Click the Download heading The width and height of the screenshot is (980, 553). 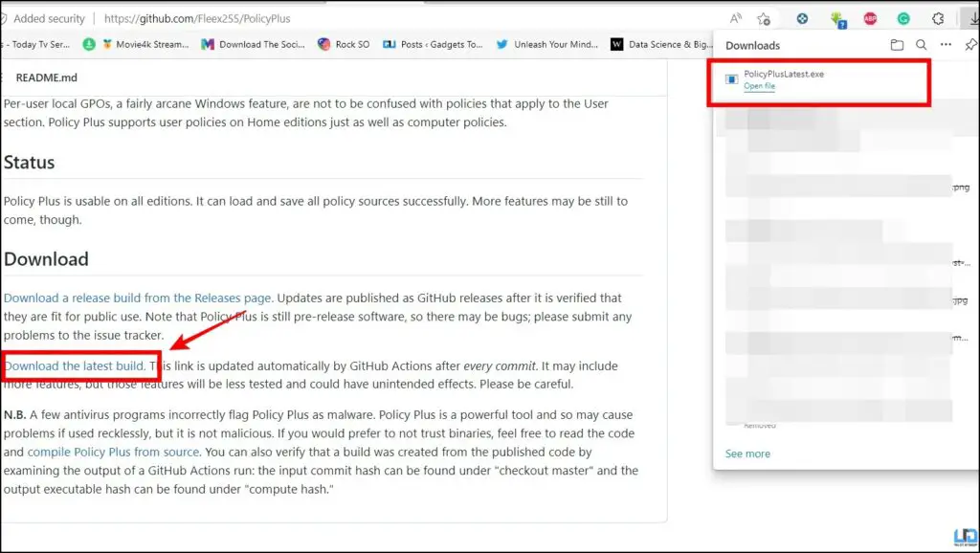coord(46,259)
